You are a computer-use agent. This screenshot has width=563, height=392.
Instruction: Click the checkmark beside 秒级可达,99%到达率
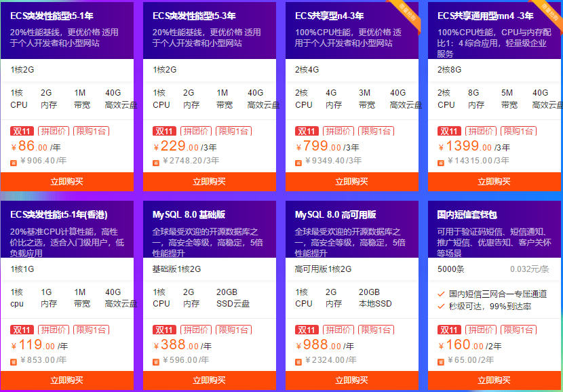(x=442, y=307)
